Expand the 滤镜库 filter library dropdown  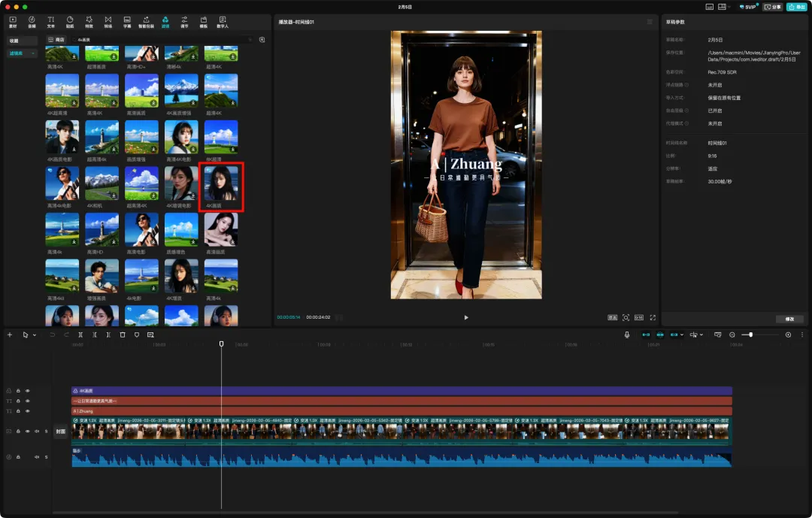pyautogui.click(x=33, y=53)
